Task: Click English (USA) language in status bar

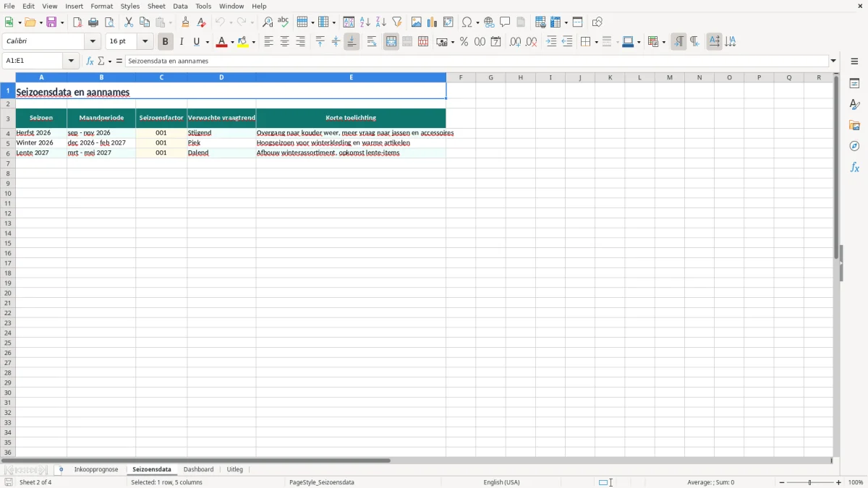Action: click(x=501, y=482)
